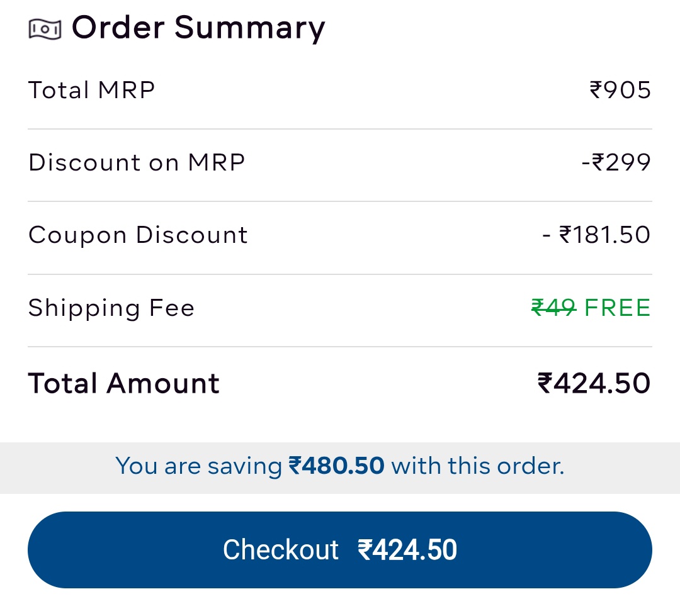Click the banknote icon beside Order Summary
Screen dimensions: 680x616
[x=45, y=29]
